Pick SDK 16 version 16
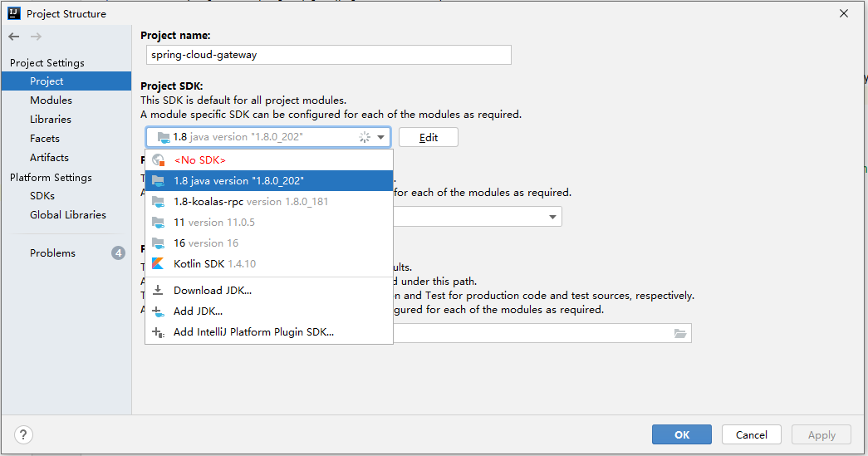This screenshot has width=868, height=456. coord(269,243)
